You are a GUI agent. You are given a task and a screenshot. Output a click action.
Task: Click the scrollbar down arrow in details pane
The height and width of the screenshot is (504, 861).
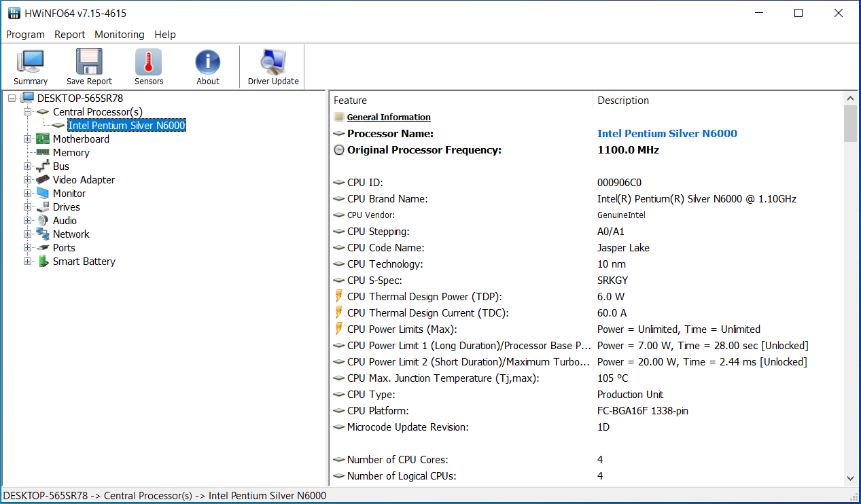coord(850,479)
